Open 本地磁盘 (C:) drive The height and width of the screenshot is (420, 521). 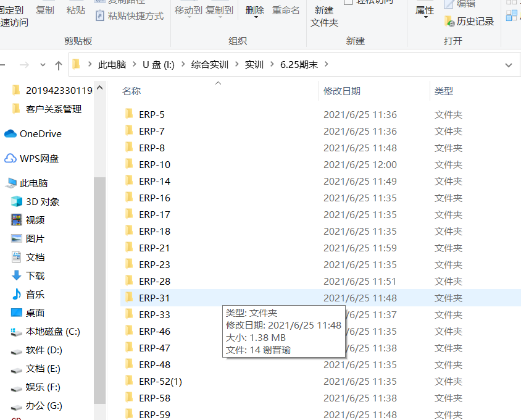pyautogui.click(x=52, y=332)
